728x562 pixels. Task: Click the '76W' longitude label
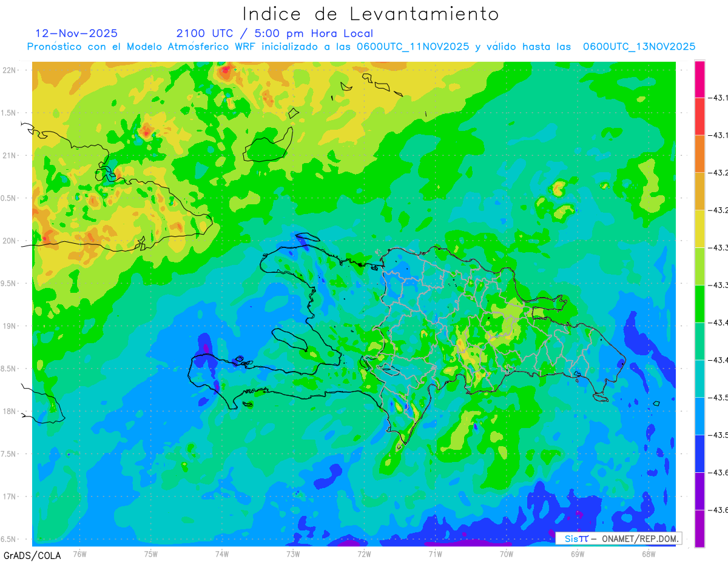[79, 553]
